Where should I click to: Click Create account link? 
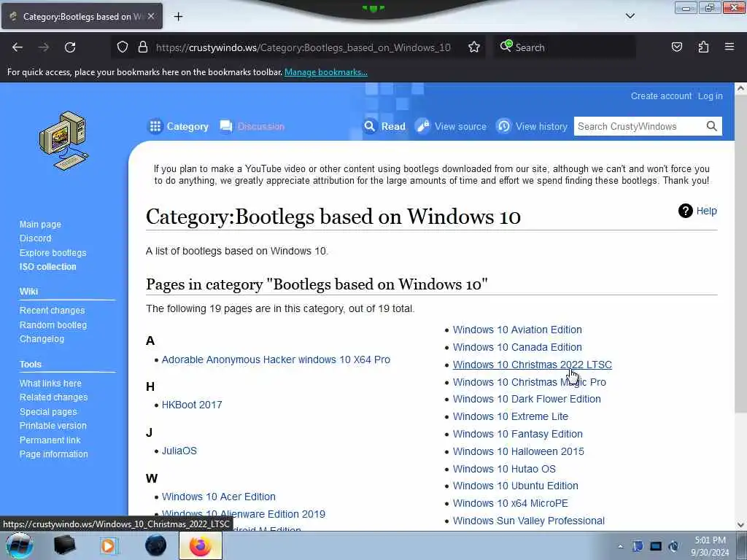(661, 96)
